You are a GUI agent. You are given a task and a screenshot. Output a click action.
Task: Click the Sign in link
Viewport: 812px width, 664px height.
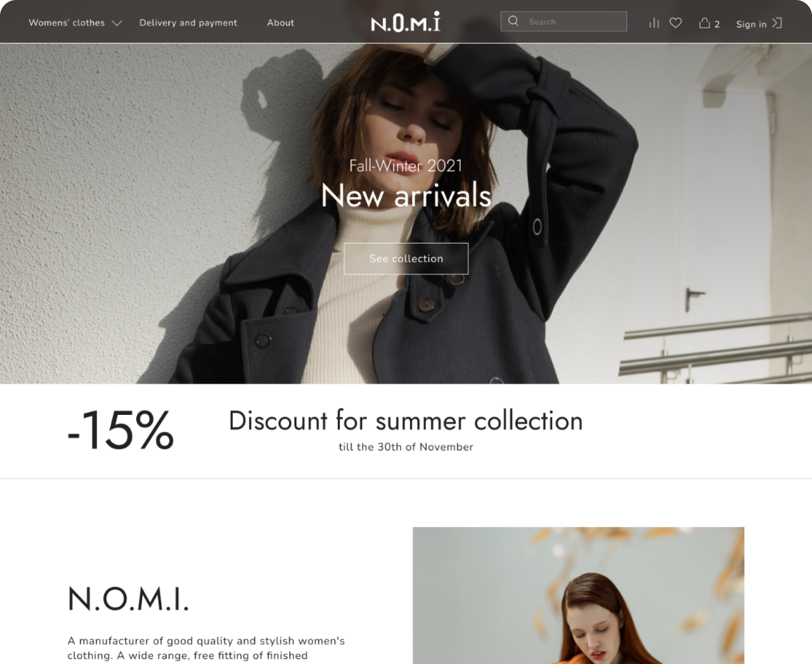click(x=751, y=24)
